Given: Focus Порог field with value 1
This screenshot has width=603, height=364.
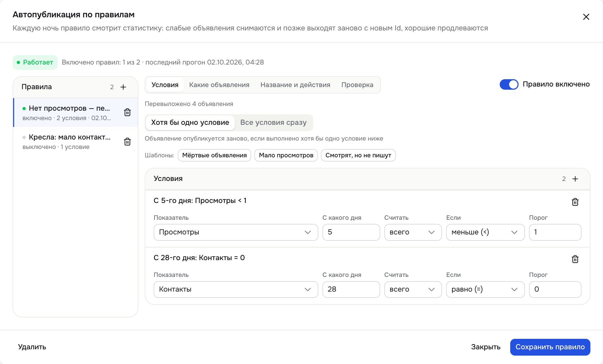Looking at the screenshot, I should click(x=555, y=232).
